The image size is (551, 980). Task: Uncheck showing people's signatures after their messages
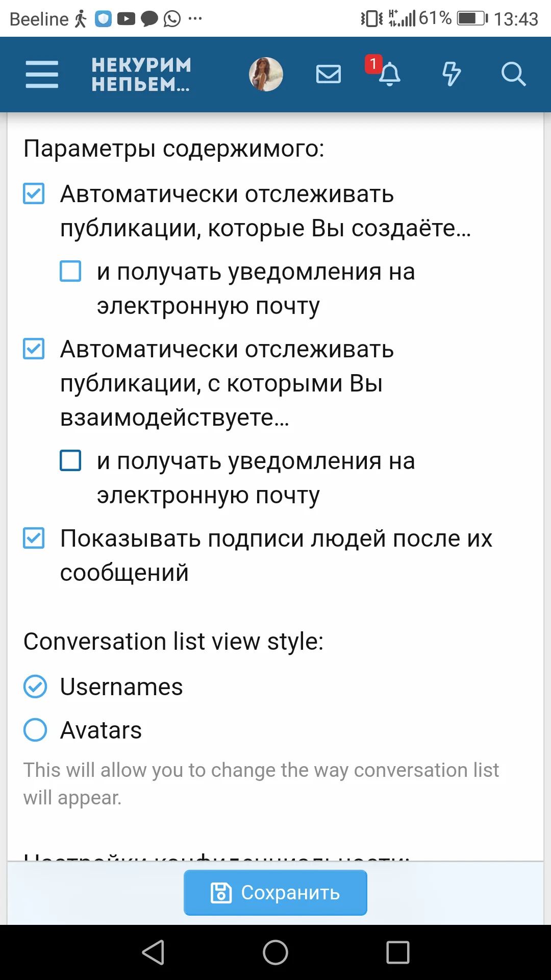tap(33, 537)
